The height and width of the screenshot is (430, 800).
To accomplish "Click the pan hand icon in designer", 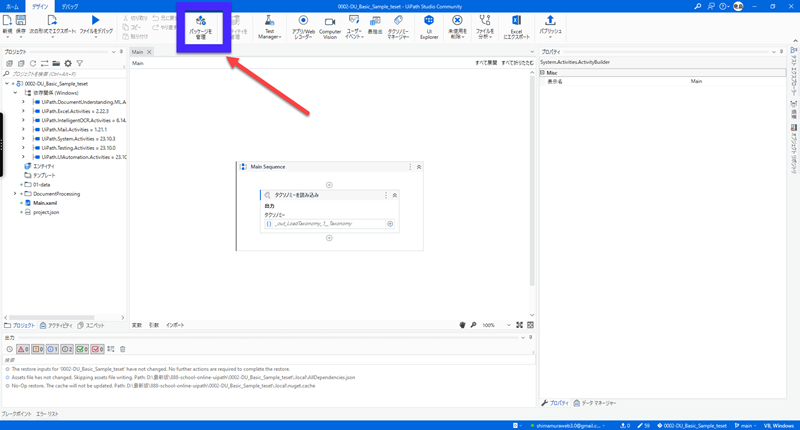I will (x=462, y=325).
